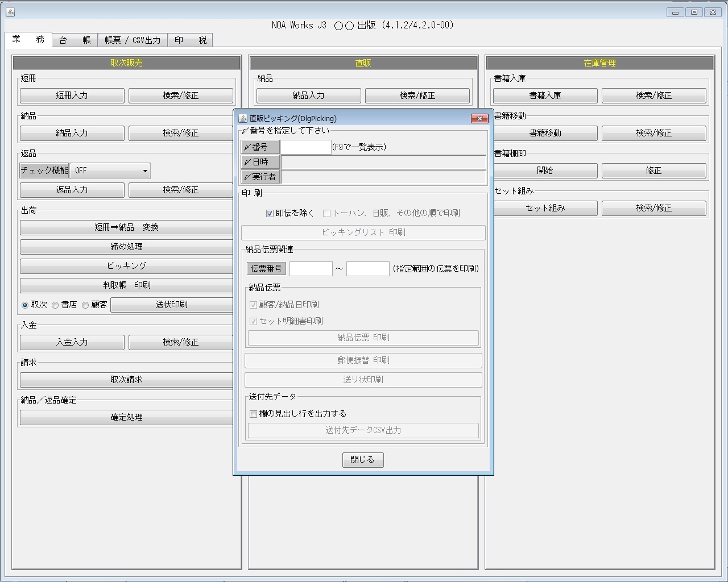728x582 pixels.
Task: Enable 欄の見出し行を出力する checkbox
Action: pyautogui.click(x=253, y=414)
